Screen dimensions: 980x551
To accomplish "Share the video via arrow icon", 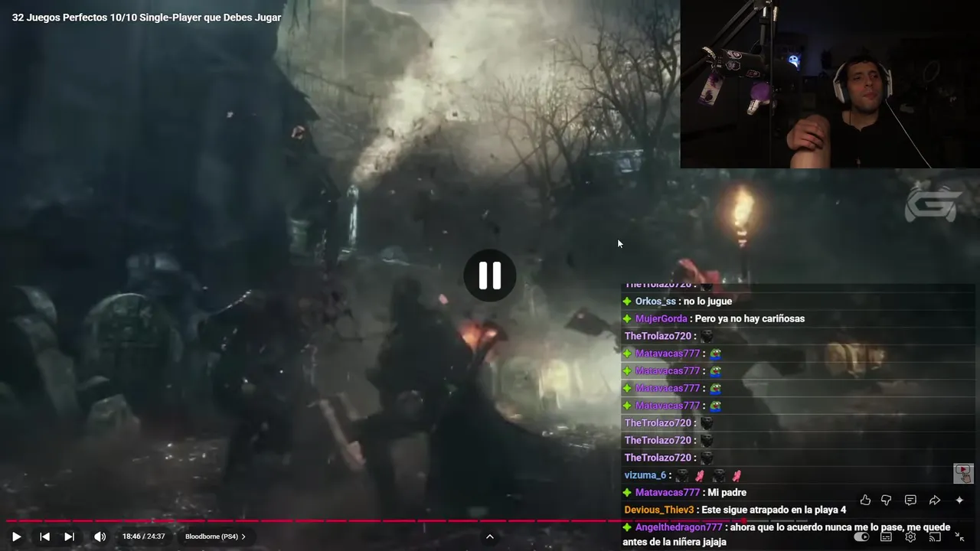I will 935,500.
